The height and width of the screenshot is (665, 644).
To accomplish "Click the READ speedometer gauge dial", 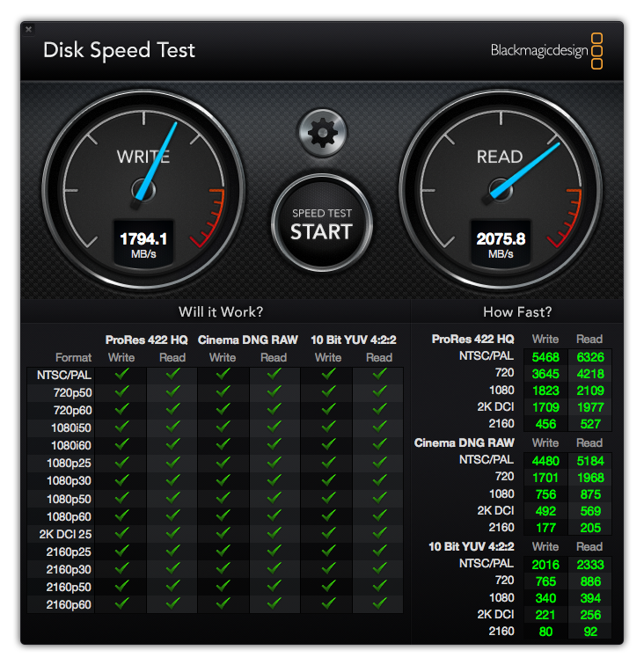I will click(x=499, y=188).
